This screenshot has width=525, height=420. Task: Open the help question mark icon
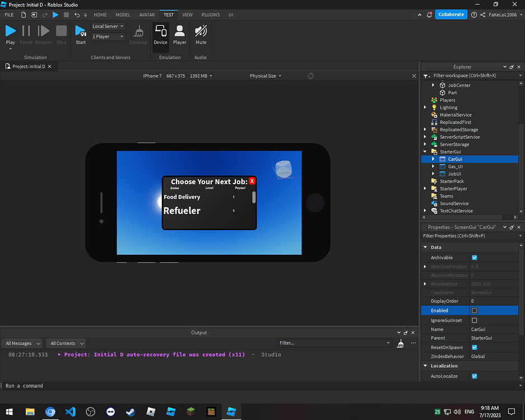click(x=474, y=15)
